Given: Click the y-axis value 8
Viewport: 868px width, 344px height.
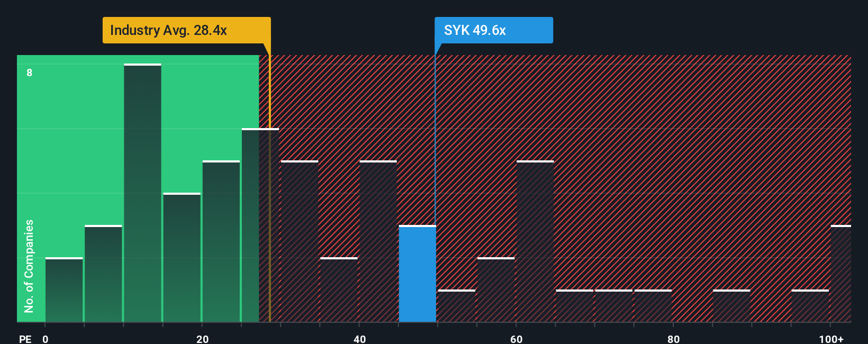Looking at the screenshot, I should point(30,73).
